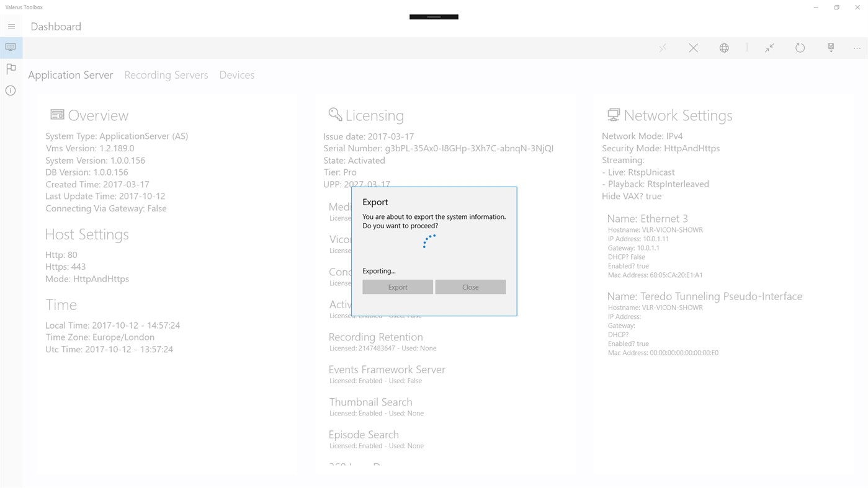Click the Export button in the dialog
This screenshot has width=868, height=488.
coord(397,286)
